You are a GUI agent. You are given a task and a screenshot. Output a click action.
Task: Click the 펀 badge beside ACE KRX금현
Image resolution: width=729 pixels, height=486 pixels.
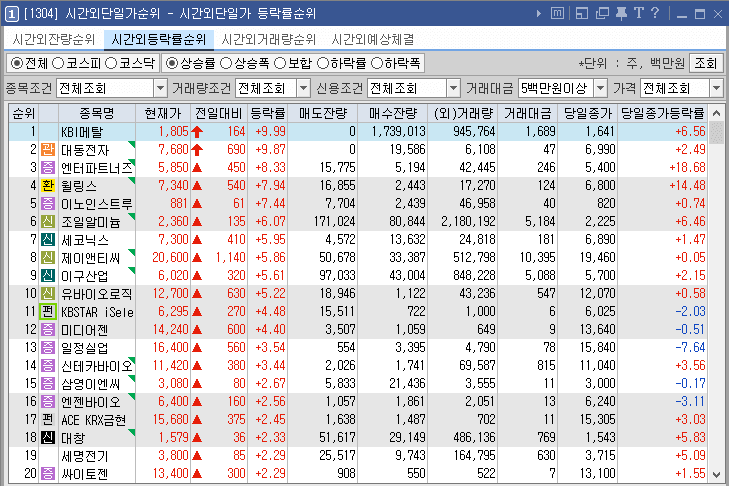coord(48,419)
